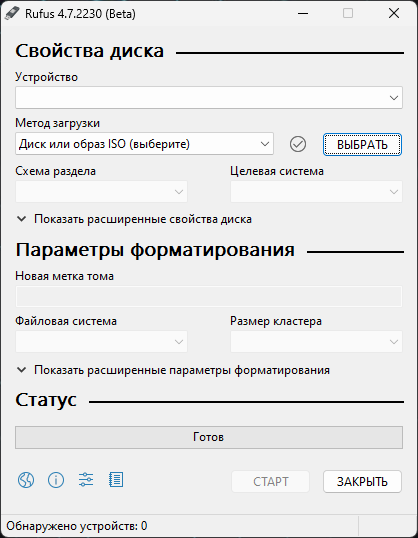Click the checksum checkmark circle icon
This screenshot has height=538, width=418.
pos(298,144)
